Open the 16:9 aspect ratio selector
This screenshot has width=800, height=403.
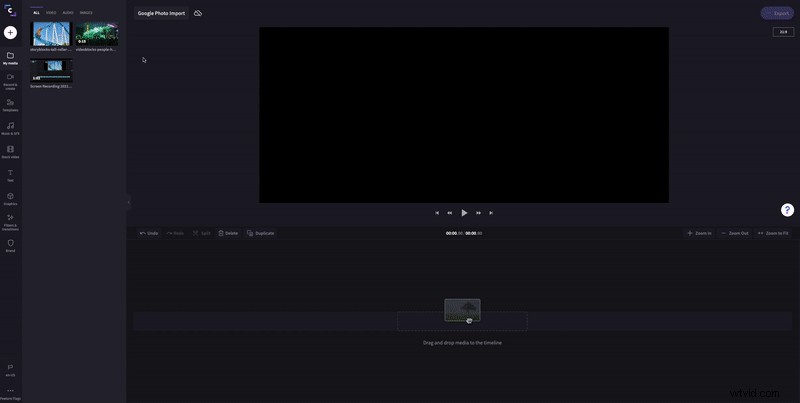click(x=783, y=32)
